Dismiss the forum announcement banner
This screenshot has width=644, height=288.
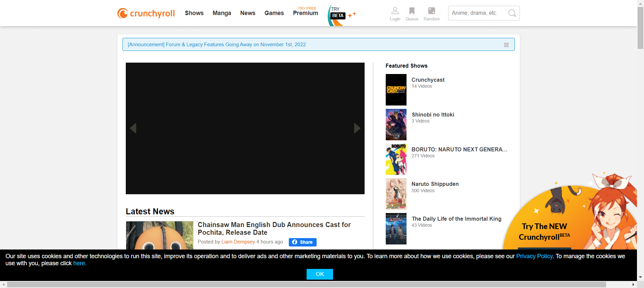coord(506,45)
